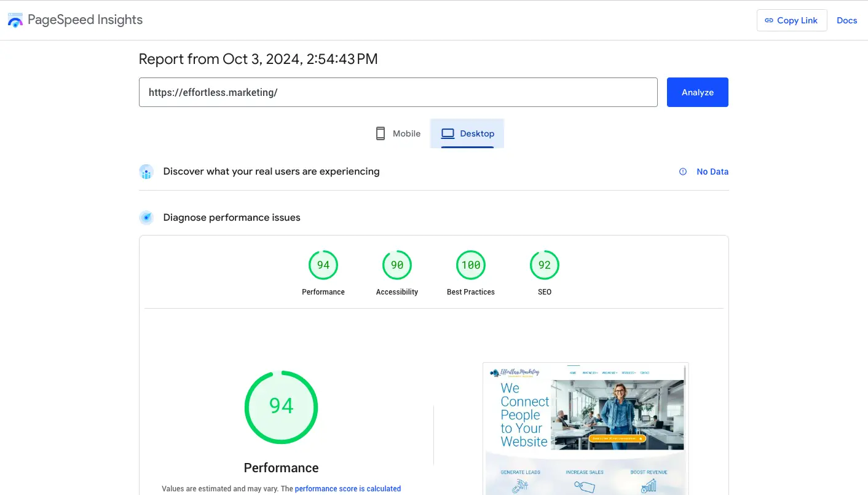Click the Copy Link button
Viewport: 868px width, 495px height.
pyautogui.click(x=791, y=20)
